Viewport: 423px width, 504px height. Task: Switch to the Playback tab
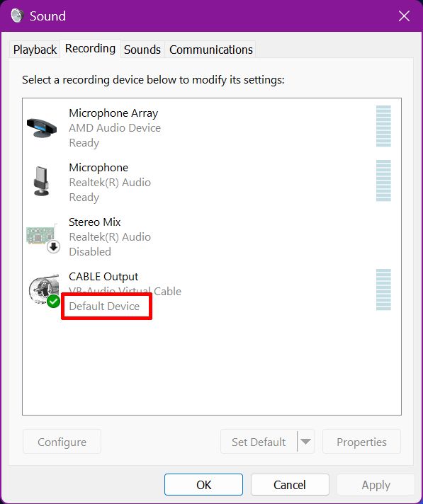pos(35,50)
